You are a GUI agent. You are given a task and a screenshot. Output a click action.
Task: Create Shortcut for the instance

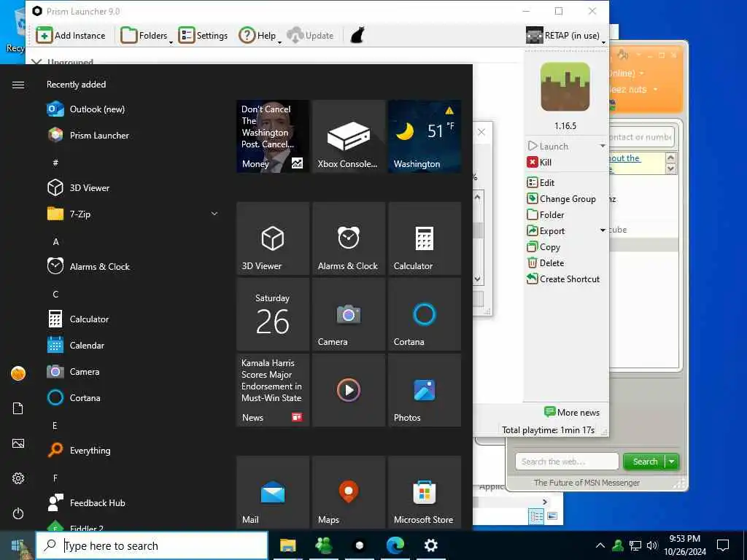[563, 279]
